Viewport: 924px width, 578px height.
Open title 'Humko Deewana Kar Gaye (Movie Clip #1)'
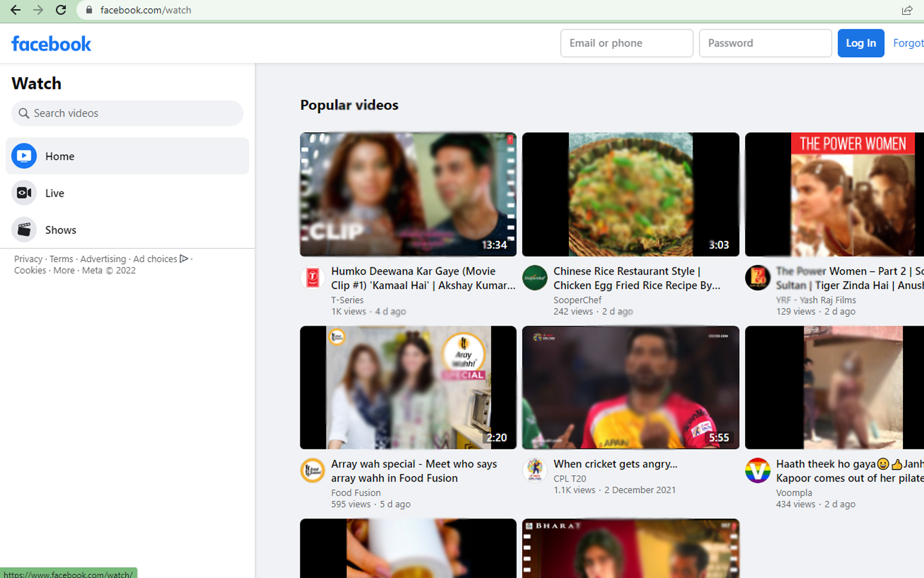(423, 278)
